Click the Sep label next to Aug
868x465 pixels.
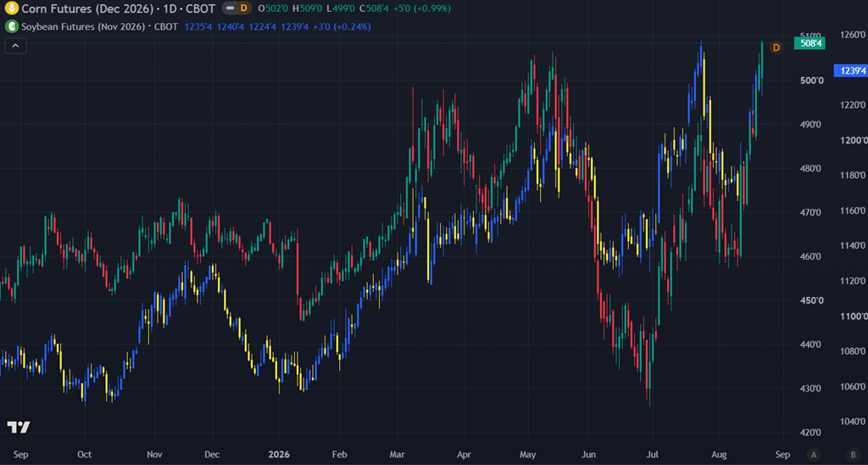(x=782, y=455)
